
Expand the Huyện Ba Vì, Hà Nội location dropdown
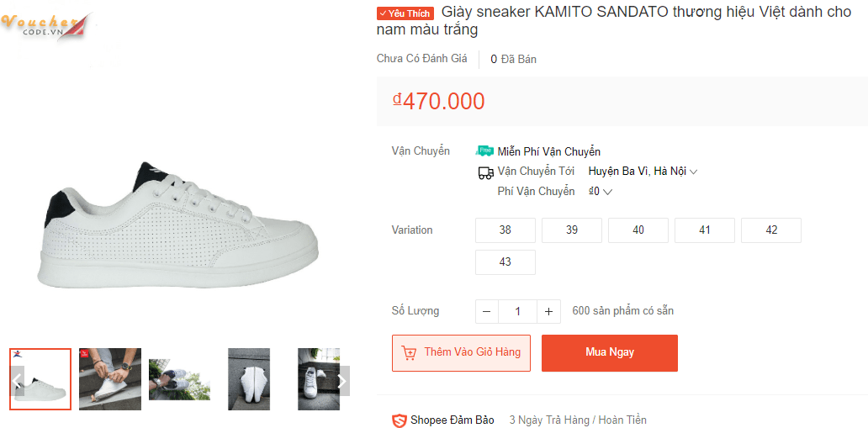pyautogui.click(x=643, y=172)
